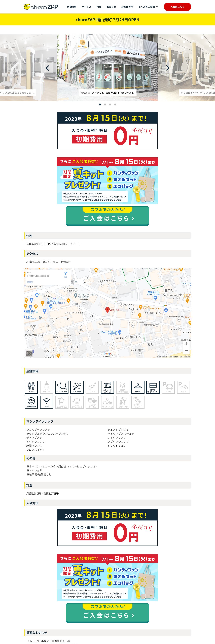This screenshot has width=215, height=644.
Task: Open the 料金 menu item
Action: point(99,7)
